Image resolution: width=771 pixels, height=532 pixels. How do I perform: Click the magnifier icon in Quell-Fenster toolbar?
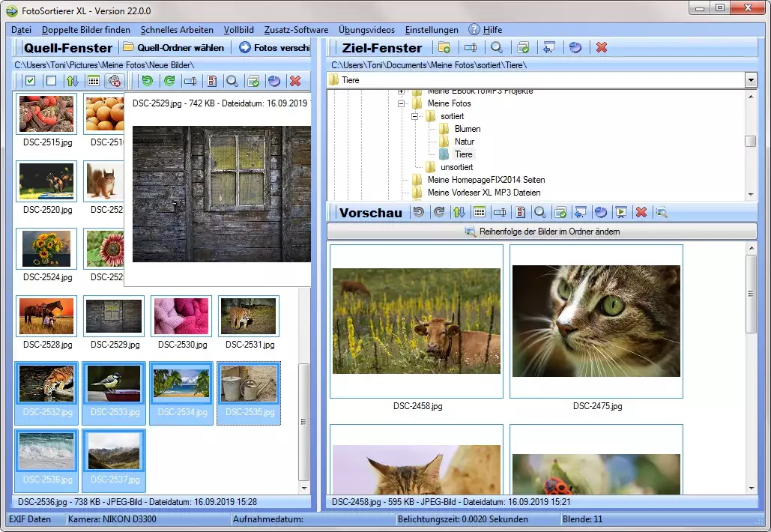click(x=232, y=81)
